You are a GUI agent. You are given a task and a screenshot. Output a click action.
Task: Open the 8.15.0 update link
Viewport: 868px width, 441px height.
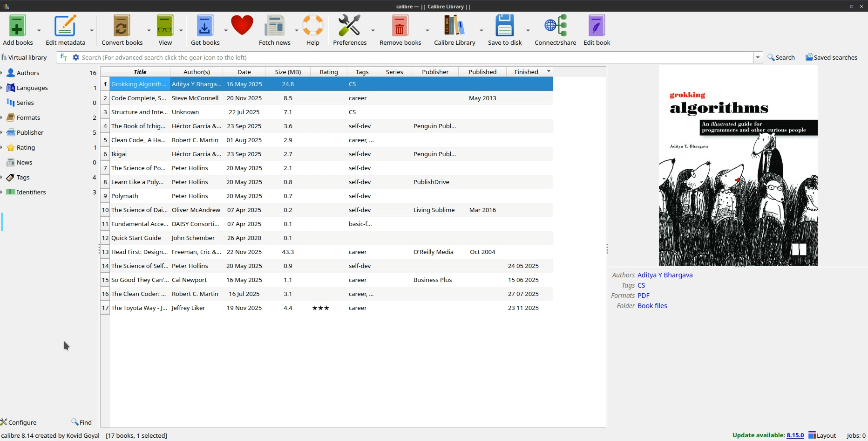[x=795, y=435]
